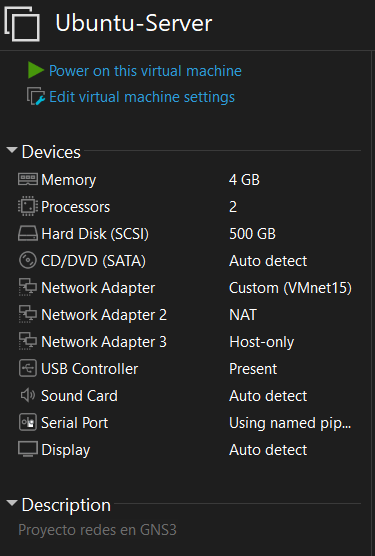
Task: Select the Network Adapter label without number
Action: point(98,288)
